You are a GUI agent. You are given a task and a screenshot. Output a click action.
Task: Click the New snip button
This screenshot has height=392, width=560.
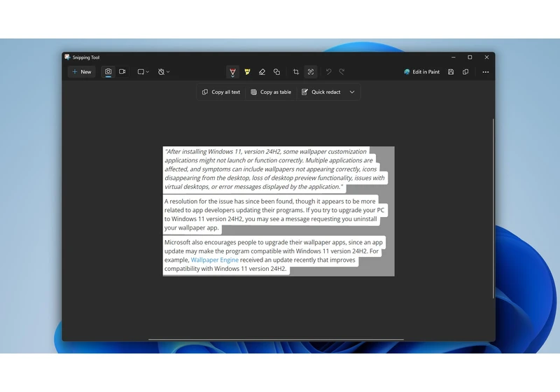pos(82,72)
